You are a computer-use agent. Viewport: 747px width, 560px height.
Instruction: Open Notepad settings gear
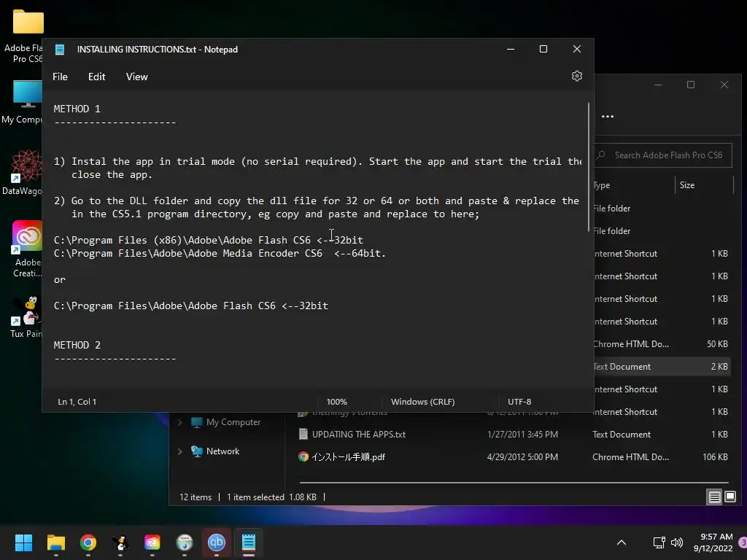point(576,76)
